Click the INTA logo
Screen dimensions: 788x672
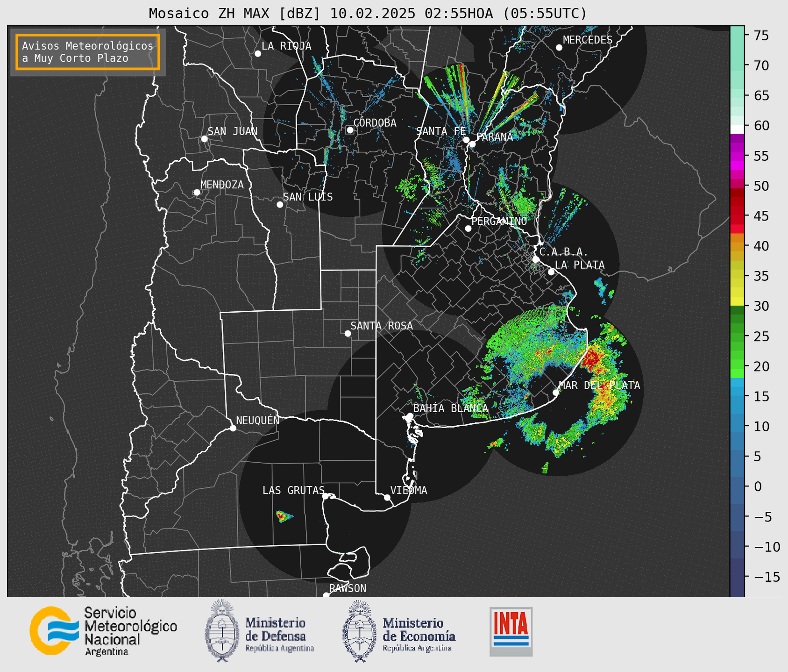[511, 631]
